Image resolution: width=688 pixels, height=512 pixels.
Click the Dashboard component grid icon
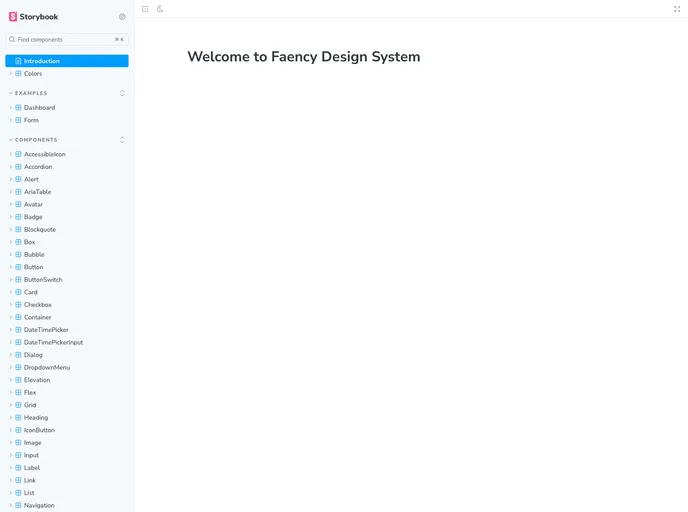18,107
